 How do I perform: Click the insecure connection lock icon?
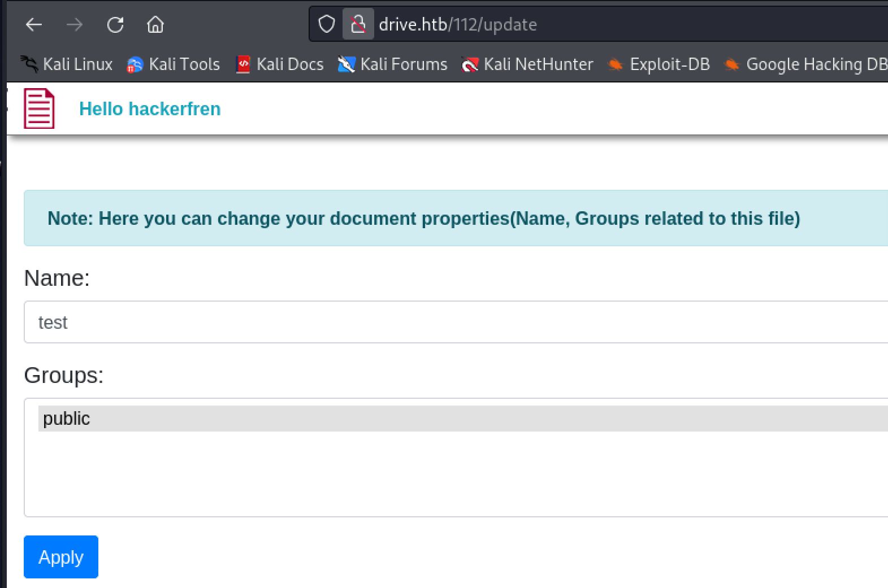pyautogui.click(x=358, y=24)
